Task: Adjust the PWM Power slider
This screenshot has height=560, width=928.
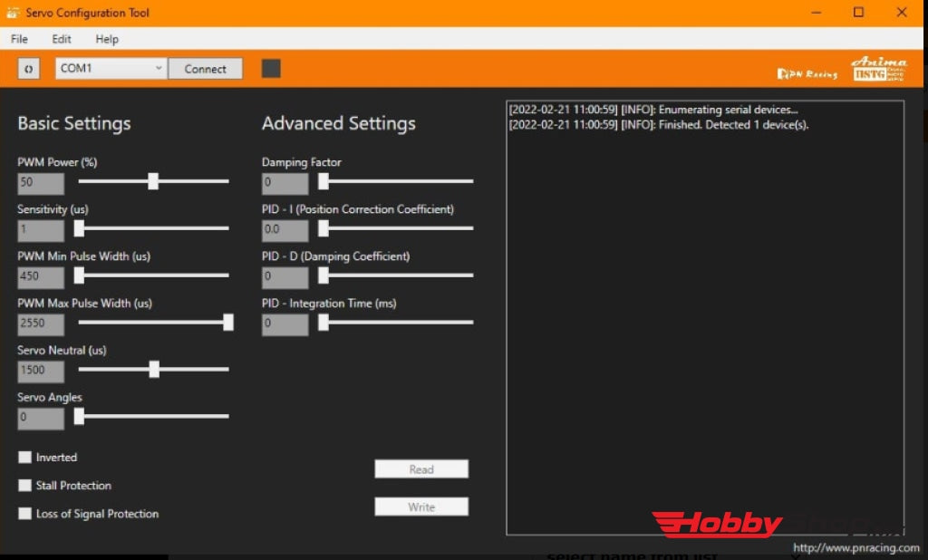Action: (152, 181)
